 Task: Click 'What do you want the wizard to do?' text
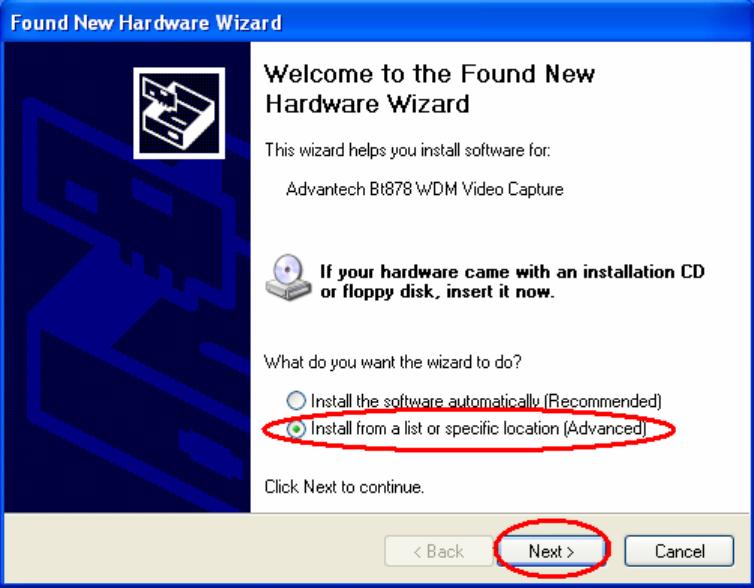393,362
